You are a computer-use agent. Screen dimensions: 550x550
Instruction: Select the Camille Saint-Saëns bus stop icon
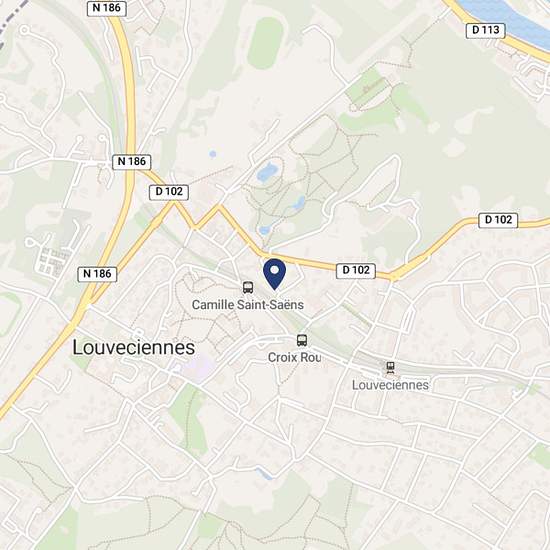(248, 288)
